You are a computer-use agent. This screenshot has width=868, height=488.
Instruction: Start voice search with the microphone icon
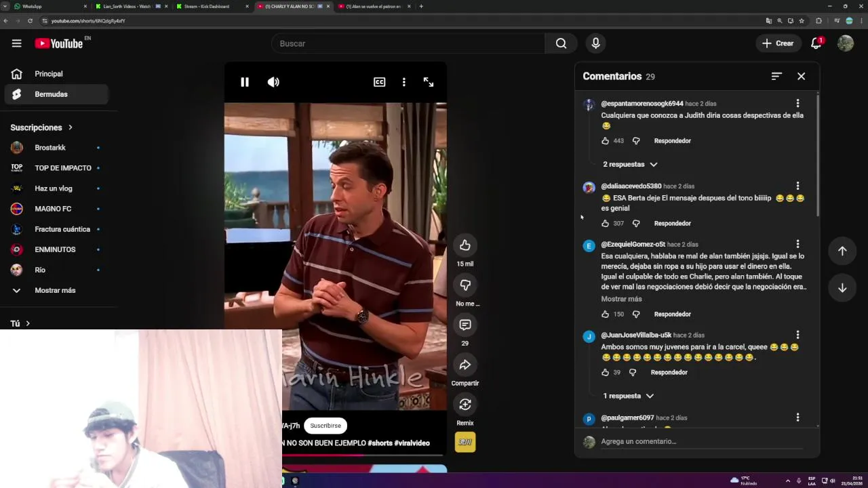[595, 43]
